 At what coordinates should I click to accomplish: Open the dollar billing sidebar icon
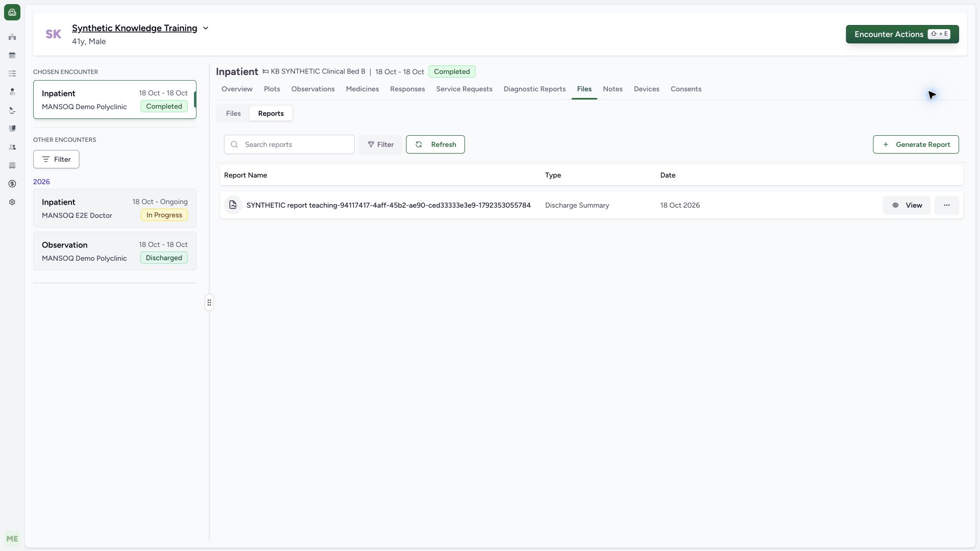[x=12, y=184]
